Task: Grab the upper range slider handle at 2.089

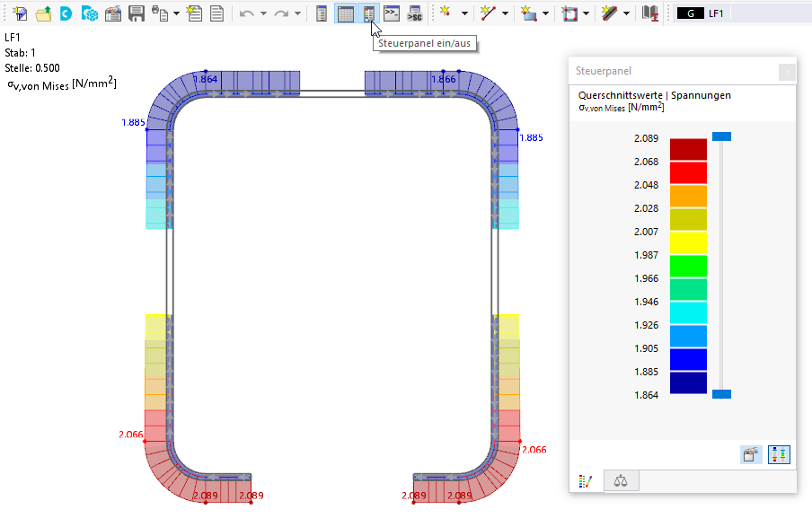Action: 721,136
